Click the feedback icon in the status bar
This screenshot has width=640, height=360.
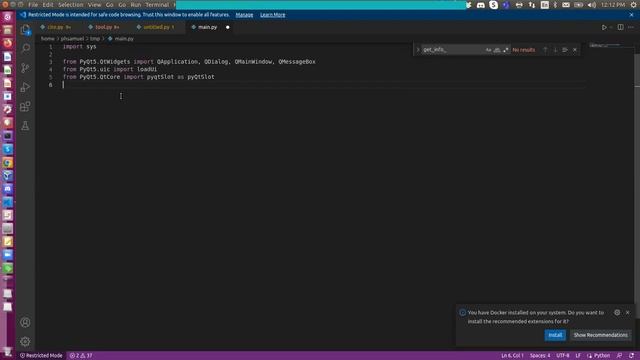[619, 356]
